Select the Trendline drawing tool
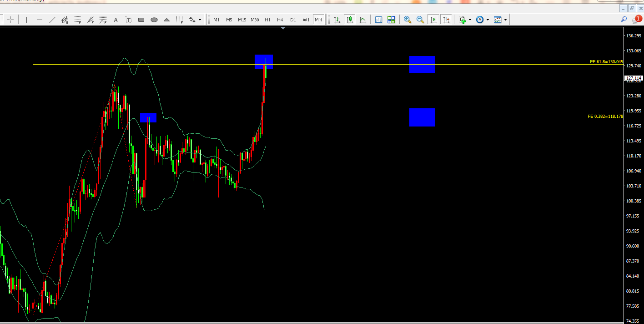Screen dimensions: 644x324 (52, 20)
